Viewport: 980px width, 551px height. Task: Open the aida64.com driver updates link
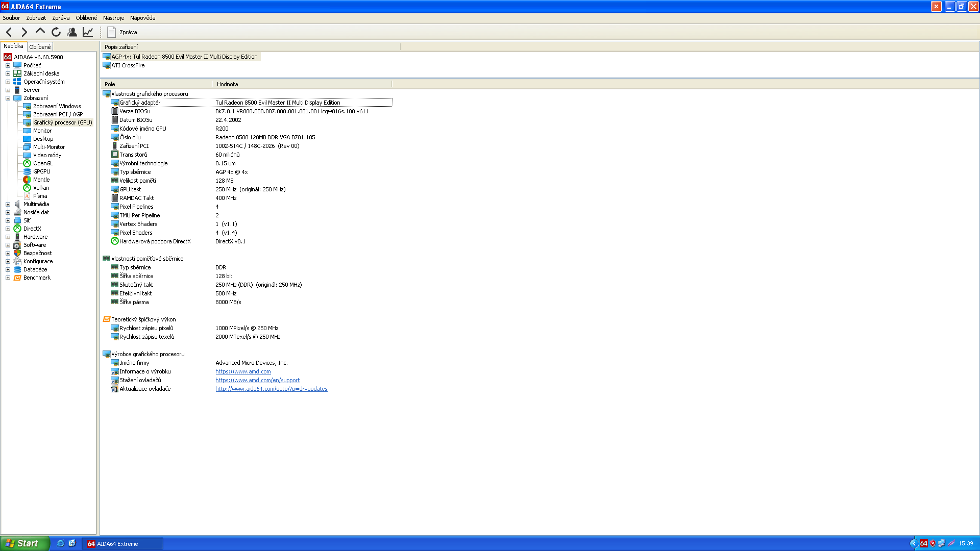click(271, 389)
